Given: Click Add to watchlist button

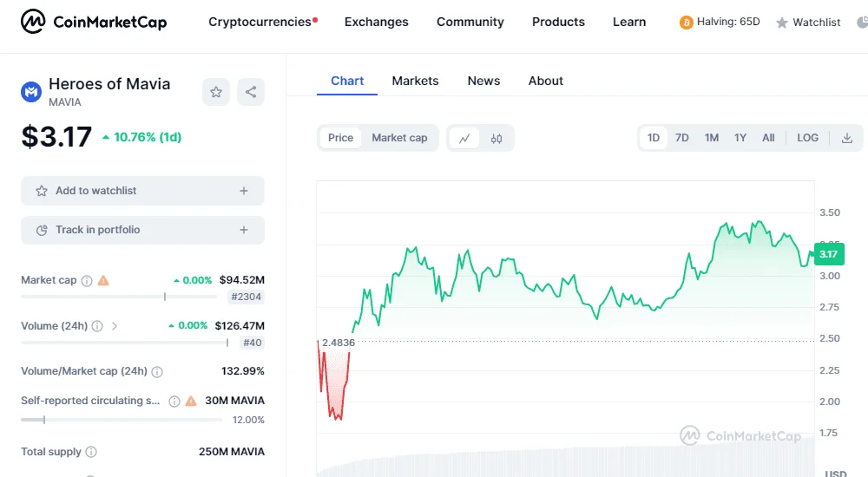Looking at the screenshot, I should (143, 191).
